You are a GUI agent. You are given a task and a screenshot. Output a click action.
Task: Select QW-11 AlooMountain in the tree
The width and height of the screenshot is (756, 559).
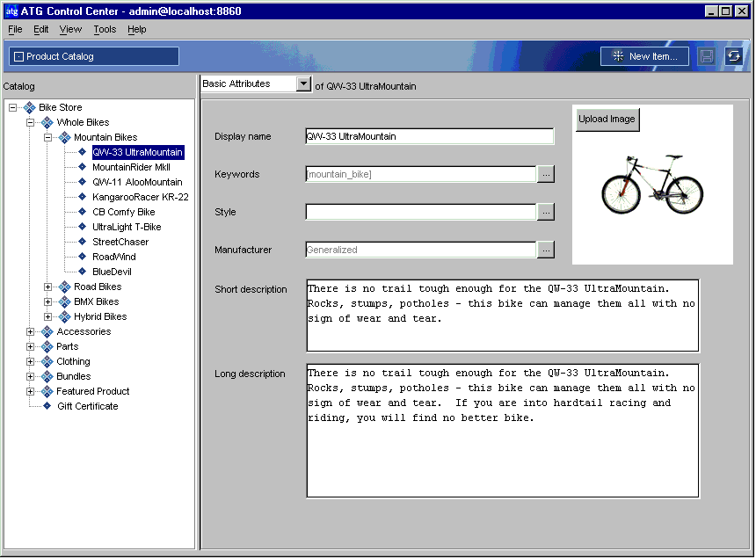point(137,182)
